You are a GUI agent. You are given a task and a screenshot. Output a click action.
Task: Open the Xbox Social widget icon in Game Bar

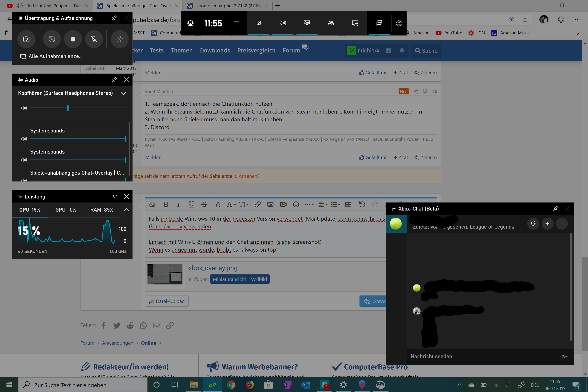tap(331, 23)
